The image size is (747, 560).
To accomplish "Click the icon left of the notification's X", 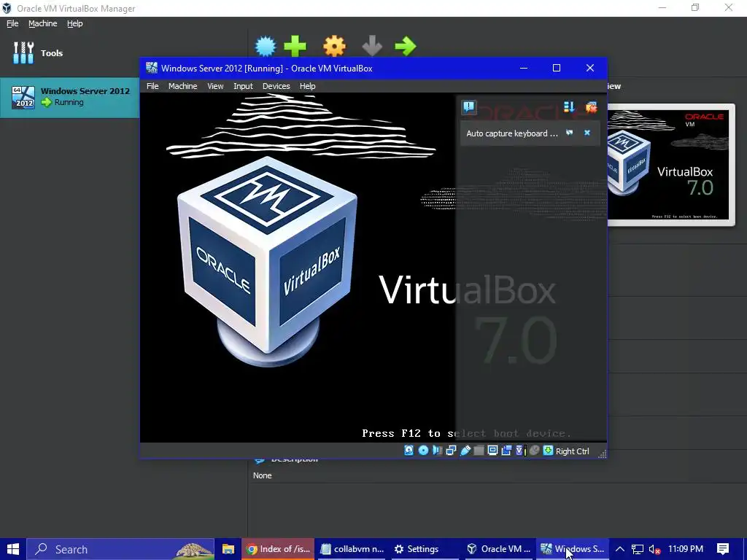I will [569, 133].
